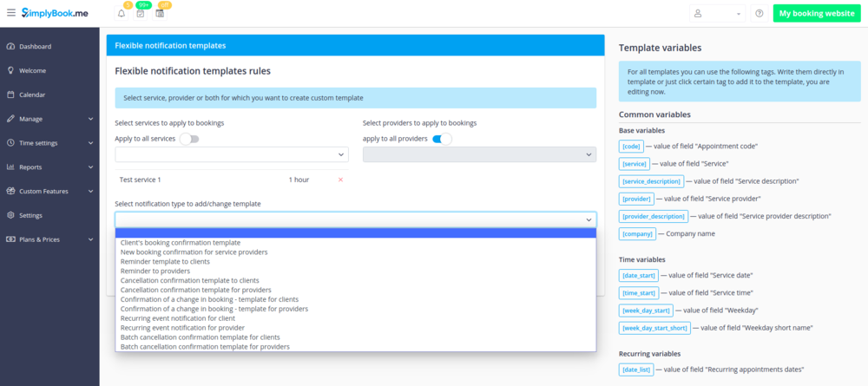Insert the [service] variable tag
This screenshot has width=868, height=386.
[x=635, y=164]
